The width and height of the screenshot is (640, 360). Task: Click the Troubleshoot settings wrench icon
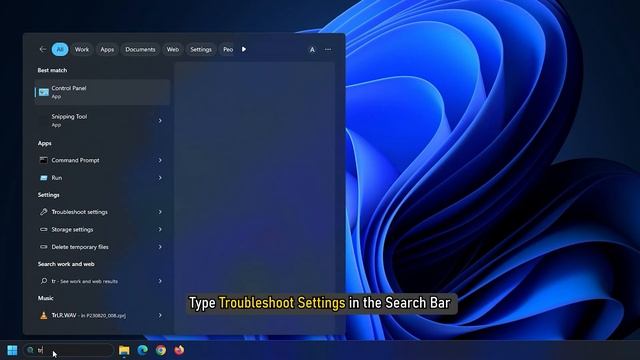43,212
